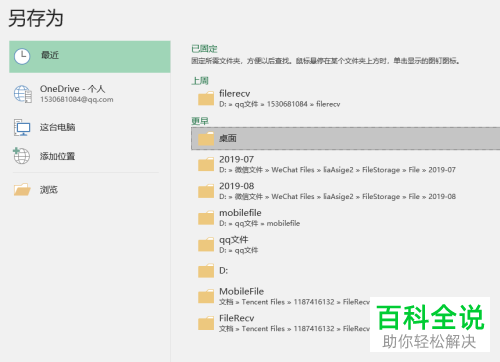Click the 更早 (Older) group heading
This screenshot has width=500, height=362.
click(x=200, y=121)
